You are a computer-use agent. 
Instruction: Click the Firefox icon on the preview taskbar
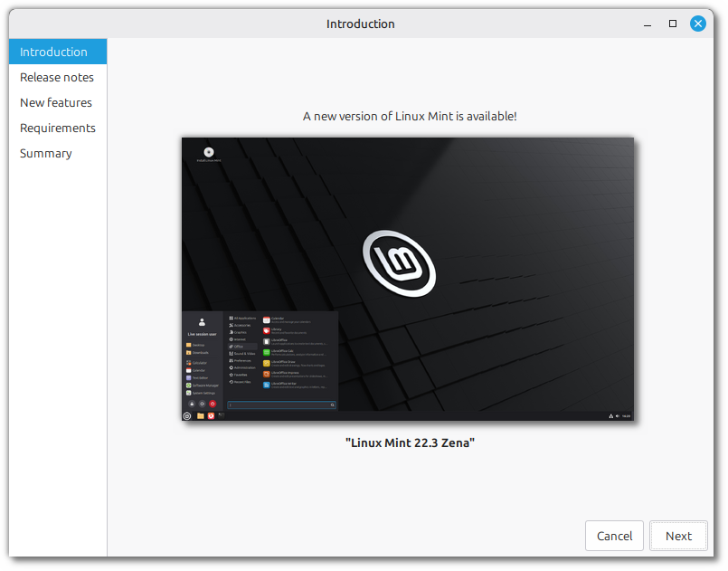click(x=210, y=415)
